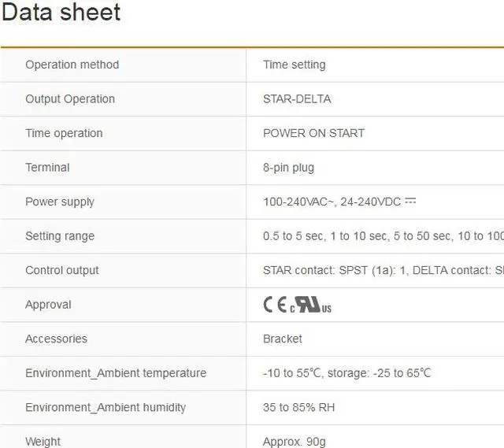Select the Operation method label
Viewport: 504px width, 448px height.
pos(72,65)
